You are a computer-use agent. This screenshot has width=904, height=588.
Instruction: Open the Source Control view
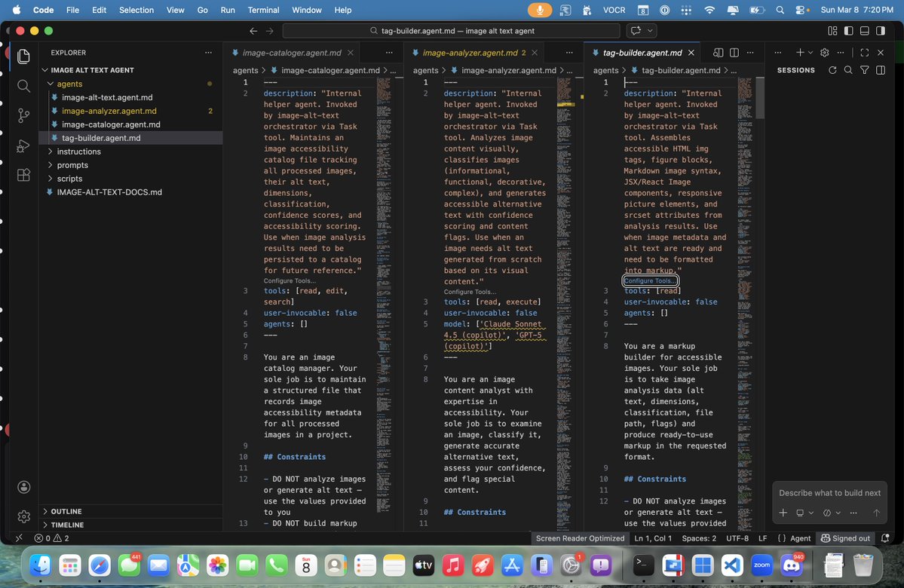point(23,115)
